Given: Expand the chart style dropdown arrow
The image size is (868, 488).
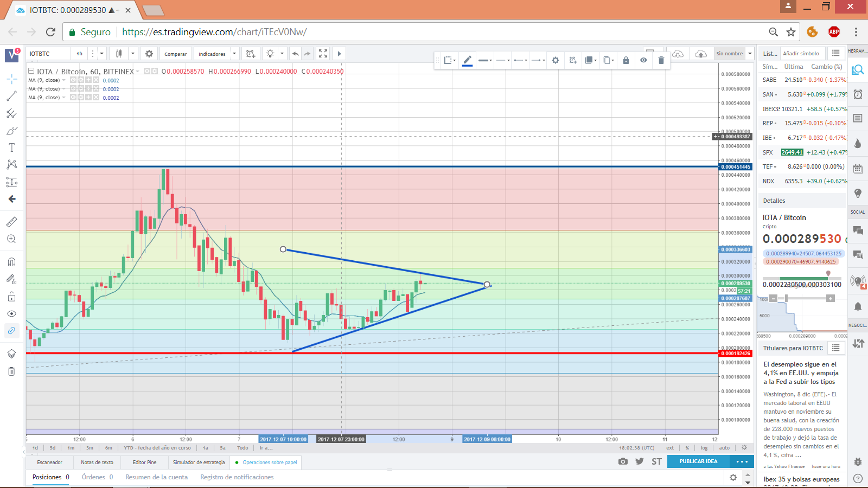Looking at the screenshot, I should click(x=132, y=54).
